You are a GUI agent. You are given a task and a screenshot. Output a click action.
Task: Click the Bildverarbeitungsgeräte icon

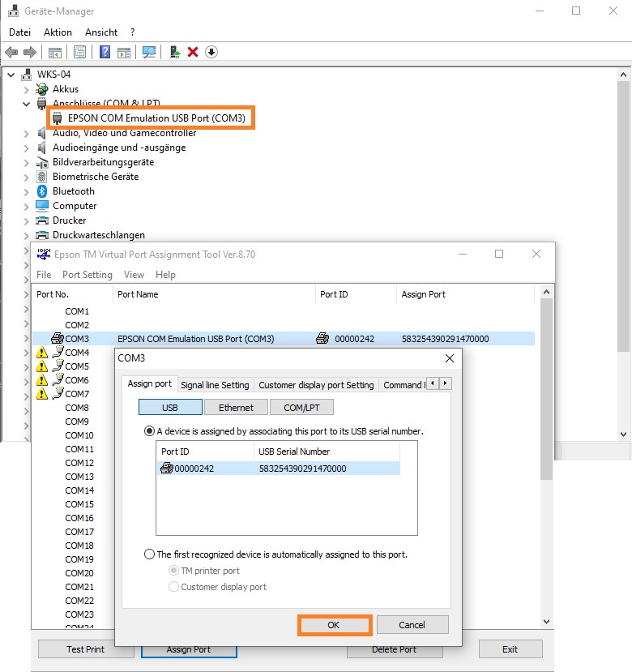click(x=42, y=162)
